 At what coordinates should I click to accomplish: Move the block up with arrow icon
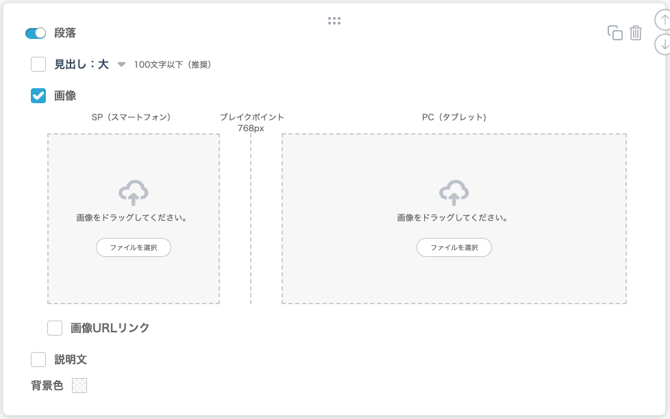coord(663,20)
